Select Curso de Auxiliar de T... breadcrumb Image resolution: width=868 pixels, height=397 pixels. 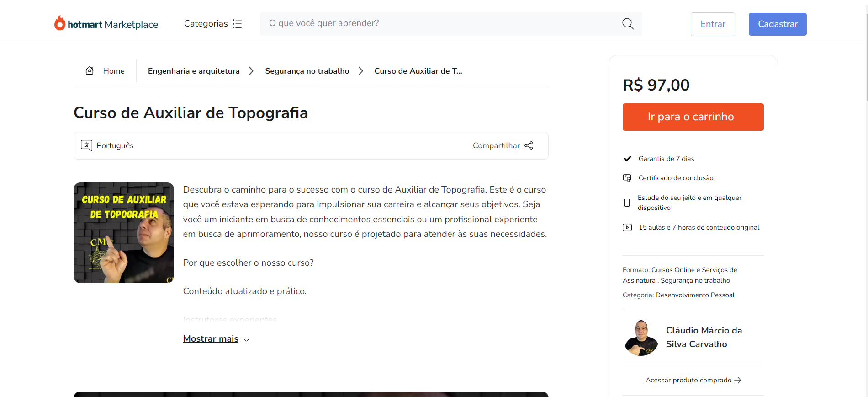click(x=418, y=71)
